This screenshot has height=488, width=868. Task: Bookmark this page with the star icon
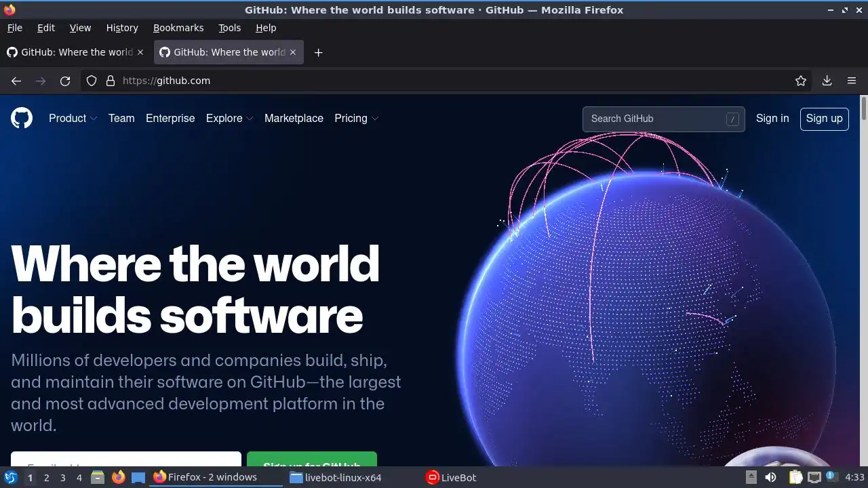click(801, 81)
